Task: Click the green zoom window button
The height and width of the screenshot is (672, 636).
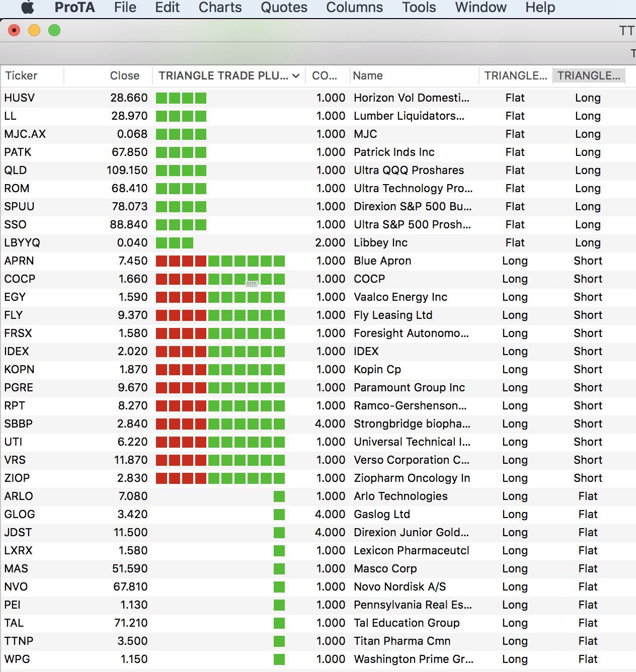Action: pos(54,31)
